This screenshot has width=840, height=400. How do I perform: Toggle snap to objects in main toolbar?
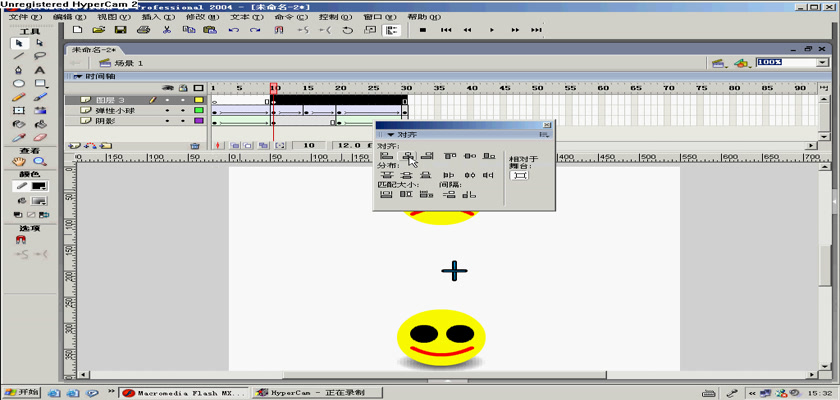(x=279, y=31)
